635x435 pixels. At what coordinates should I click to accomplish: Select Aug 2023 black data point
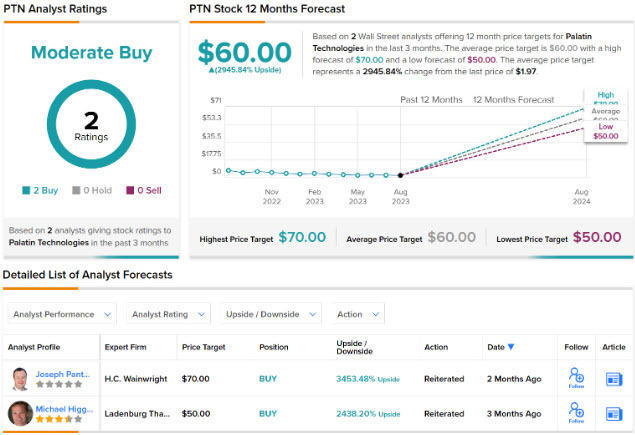pyautogui.click(x=401, y=175)
